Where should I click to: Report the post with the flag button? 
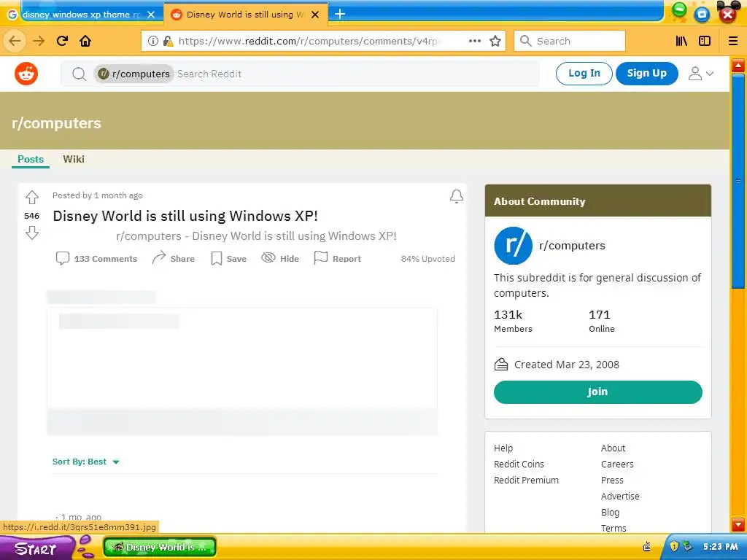[337, 258]
